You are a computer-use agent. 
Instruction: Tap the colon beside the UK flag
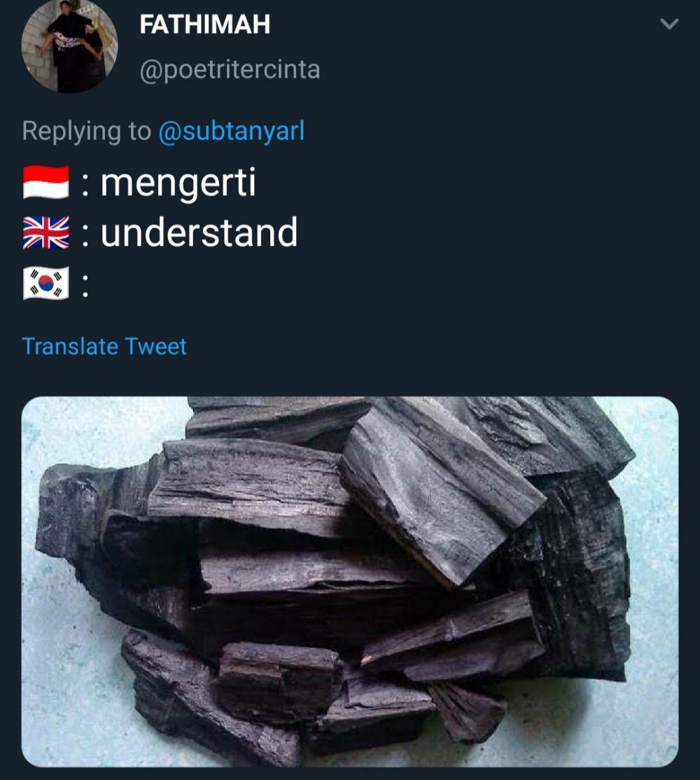pos(85,234)
